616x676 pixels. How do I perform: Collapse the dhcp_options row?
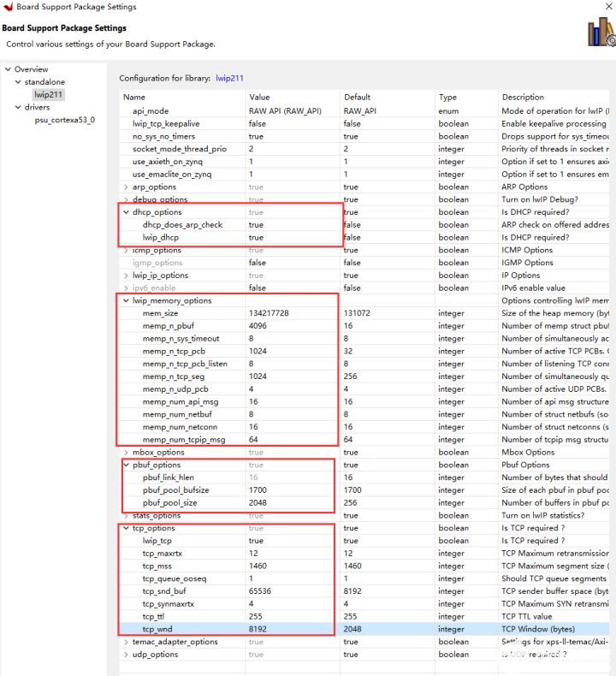[126, 212]
